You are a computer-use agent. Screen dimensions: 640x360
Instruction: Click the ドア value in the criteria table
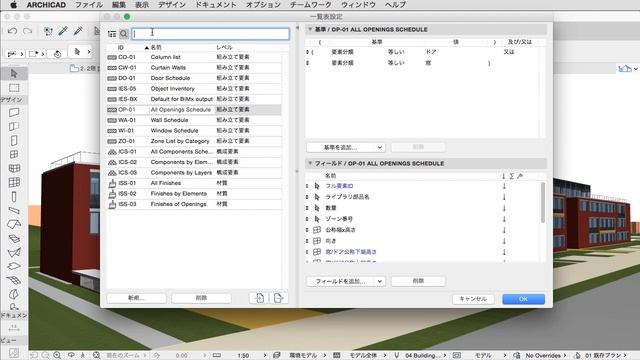click(431, 52)
